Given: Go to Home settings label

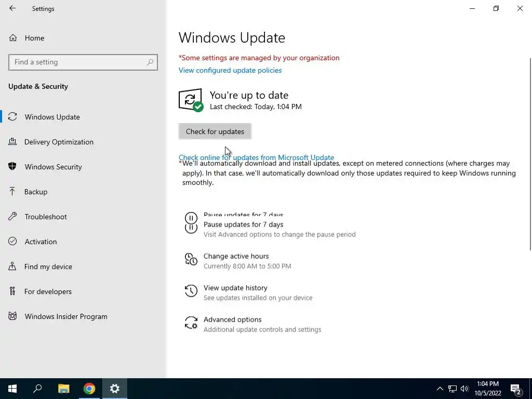Looking at the screenshot, I should tap(34, 38).
